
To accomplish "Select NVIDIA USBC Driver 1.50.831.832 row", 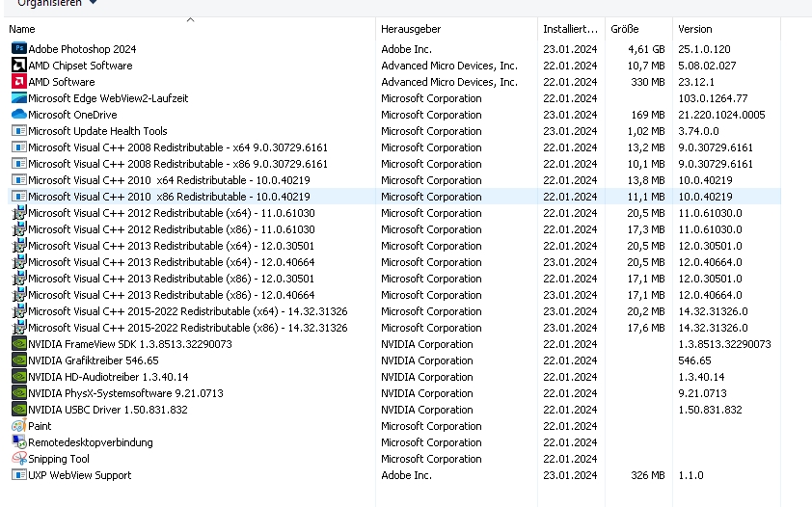I will tap(107, 410).
